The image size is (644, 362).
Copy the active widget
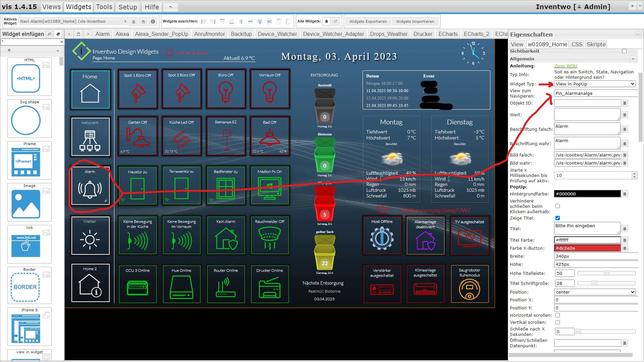143,21
